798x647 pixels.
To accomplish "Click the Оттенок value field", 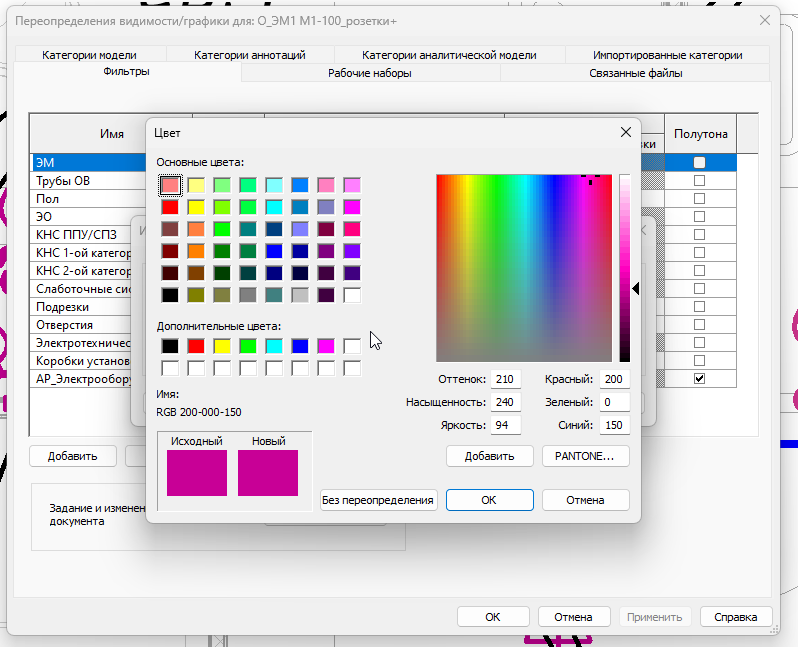I will (505, 379).
